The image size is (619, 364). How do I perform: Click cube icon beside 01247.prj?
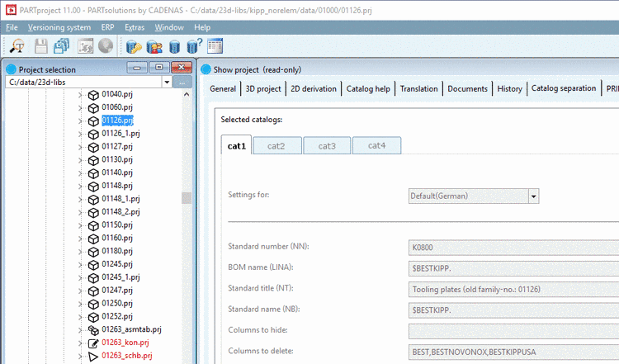point(93,291)
